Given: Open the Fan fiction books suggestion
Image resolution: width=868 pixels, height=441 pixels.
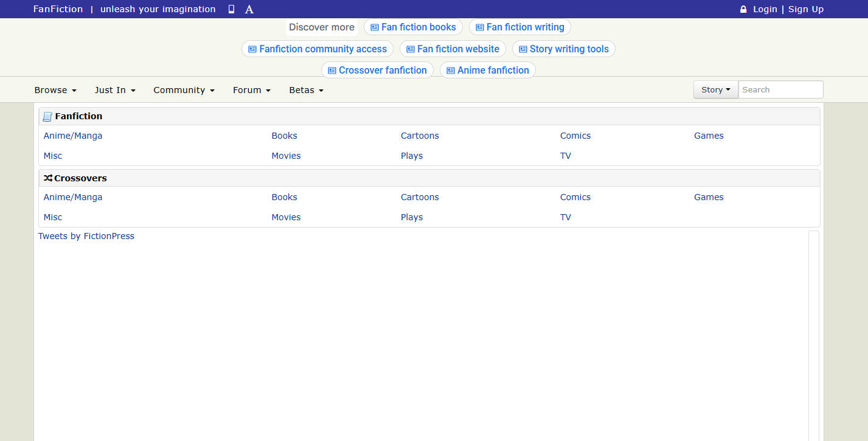Looking at the screenshot, I should tap(413, 27).
